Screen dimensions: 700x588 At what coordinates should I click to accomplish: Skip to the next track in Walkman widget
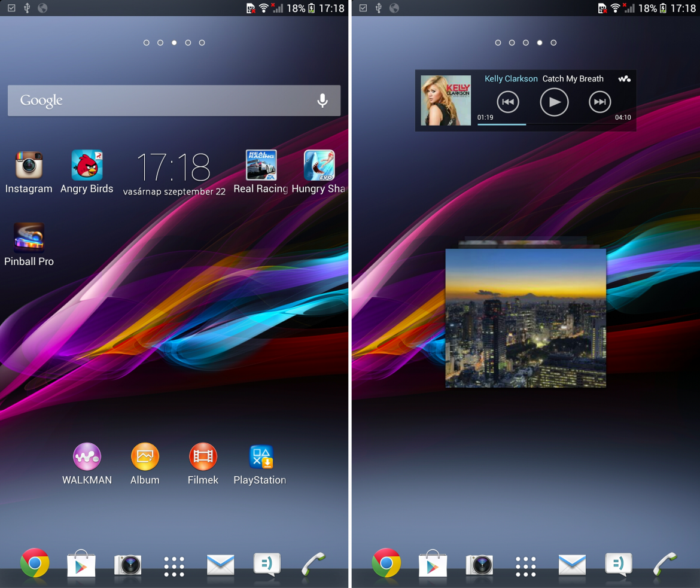pos(599,102)
